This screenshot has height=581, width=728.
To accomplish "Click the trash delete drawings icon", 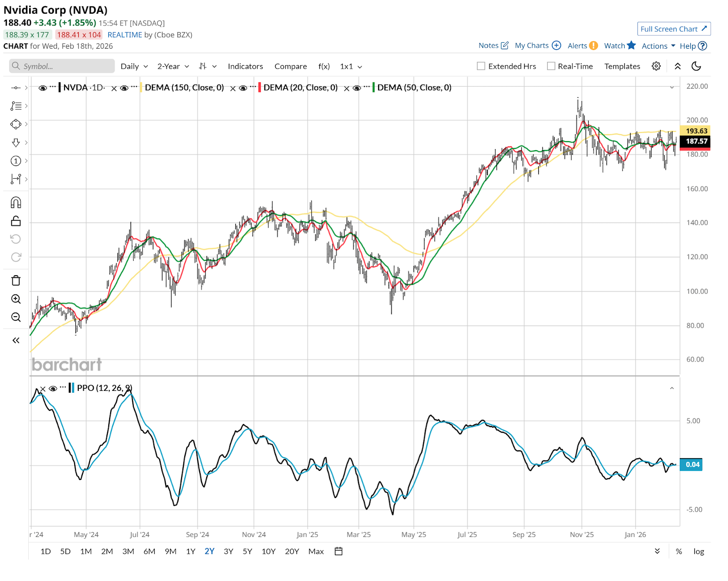I will 16,280.
